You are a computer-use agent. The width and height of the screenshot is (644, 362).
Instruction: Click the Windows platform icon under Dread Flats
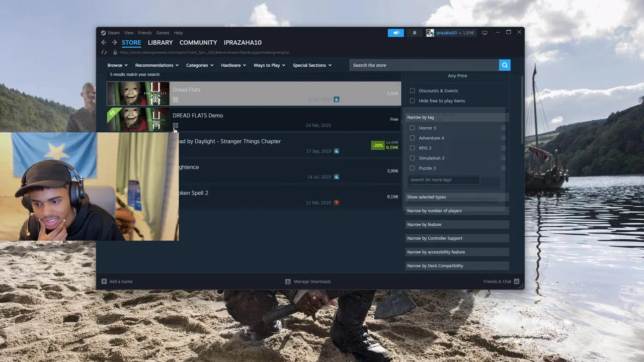(175, 100)
